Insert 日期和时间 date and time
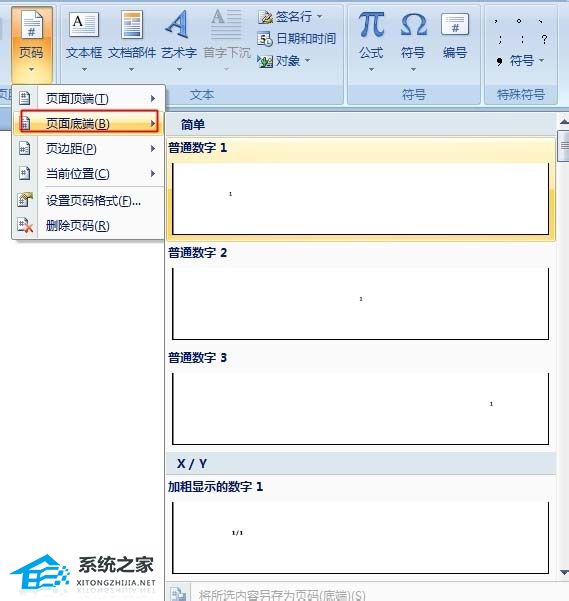 [297, 39]
